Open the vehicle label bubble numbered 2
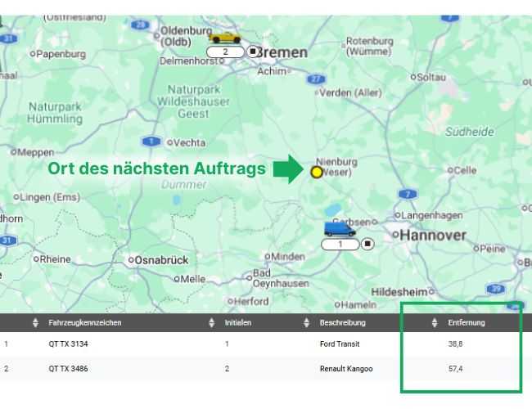 pyautogui.click(x=225, y=52)
